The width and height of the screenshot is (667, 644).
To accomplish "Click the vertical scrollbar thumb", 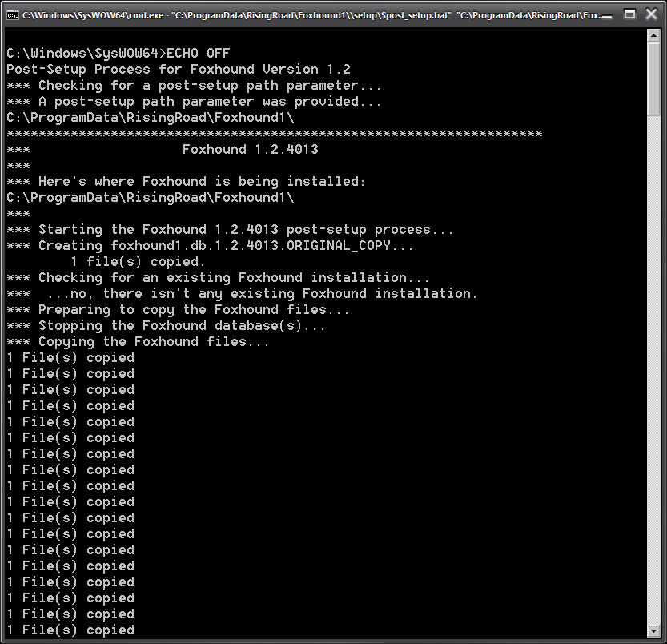I will [x=653, y=78].
